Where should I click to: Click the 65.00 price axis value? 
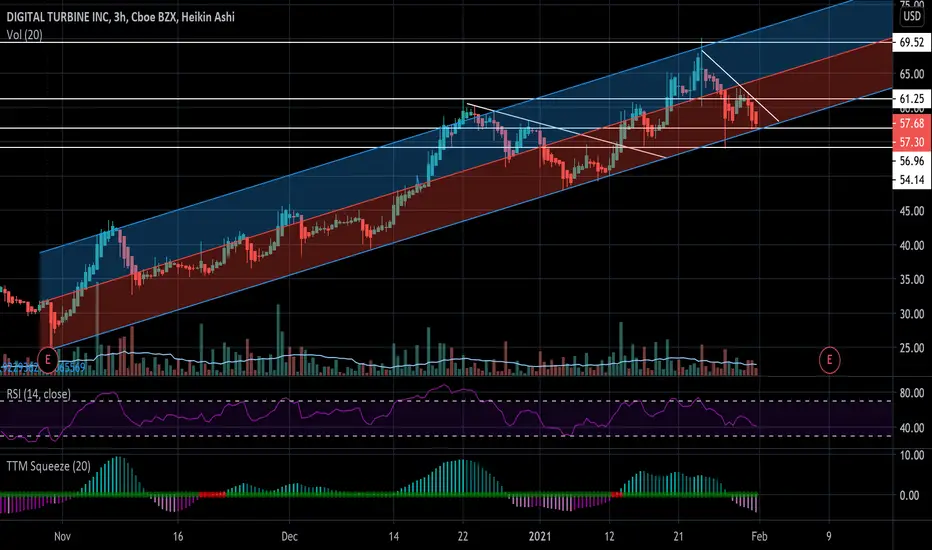coord(912,74)
